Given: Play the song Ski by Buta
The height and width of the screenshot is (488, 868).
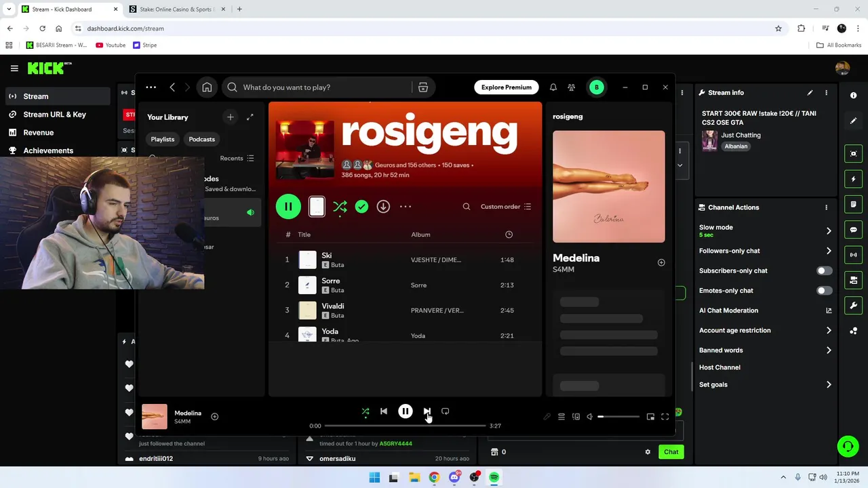Looking at the screenshot, I should tap(405, 260).
